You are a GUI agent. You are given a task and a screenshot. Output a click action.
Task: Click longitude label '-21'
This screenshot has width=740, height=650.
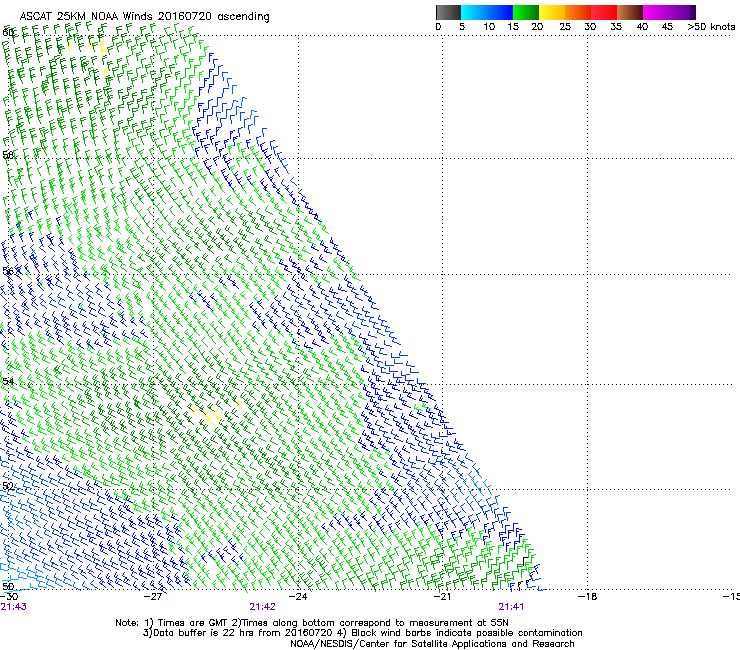click(442, 597)
